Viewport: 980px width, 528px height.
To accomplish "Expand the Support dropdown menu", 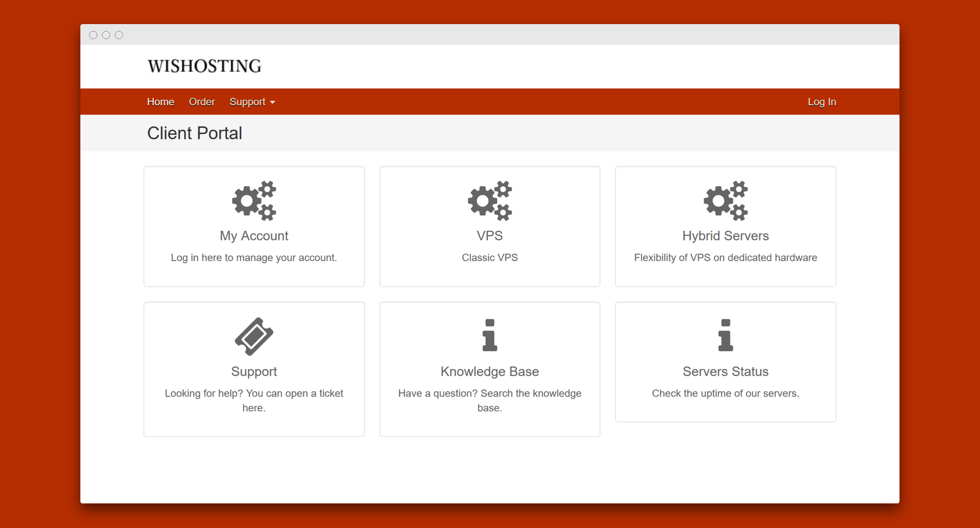I will point(252,102).
